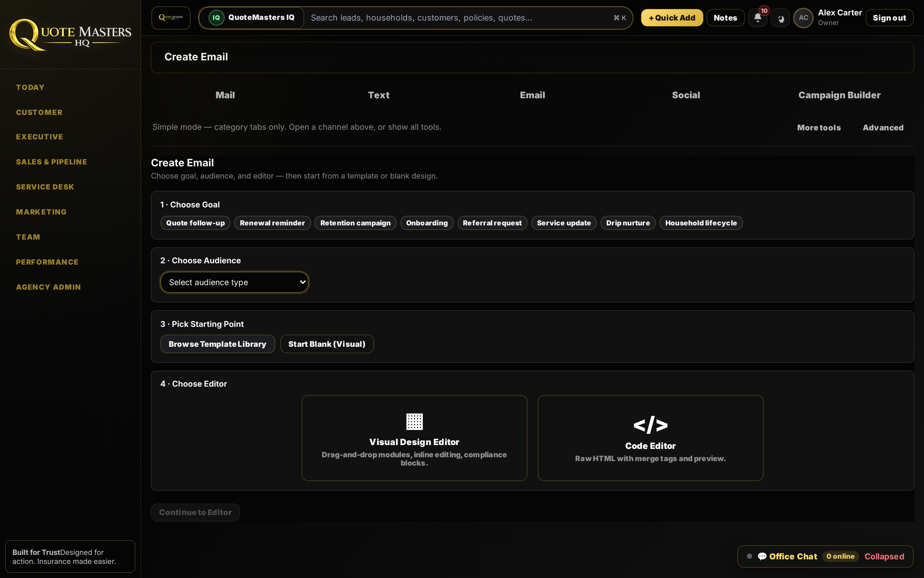Click the Quick Add button
Image resolution: width=924 pixels, height=578 pixels.
coord(672,18)
